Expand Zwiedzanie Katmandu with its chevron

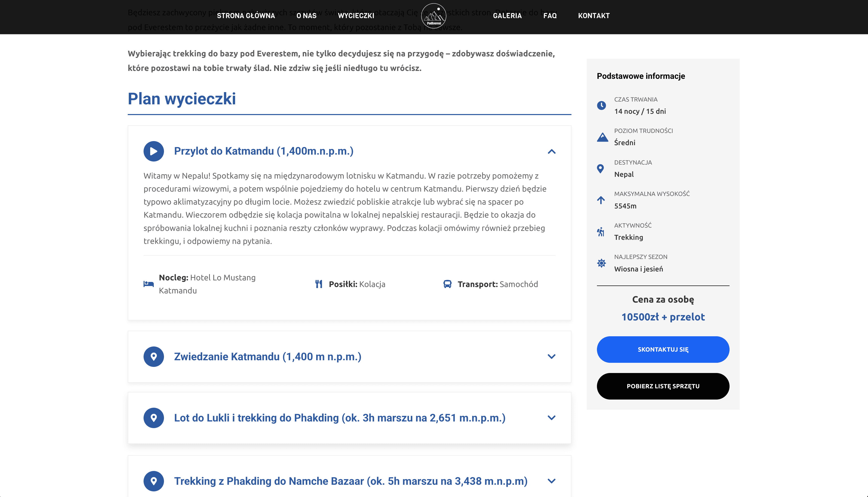(x=552, y=357)
